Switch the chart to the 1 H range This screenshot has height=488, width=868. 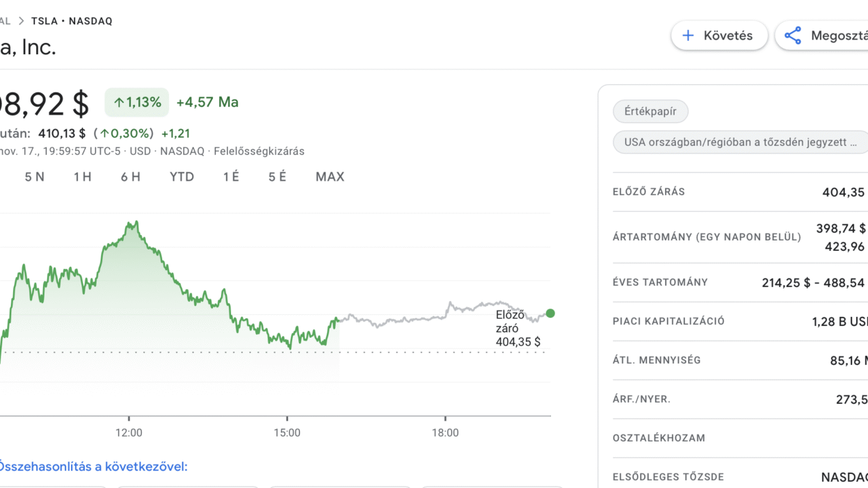click(x=83, y=177)
